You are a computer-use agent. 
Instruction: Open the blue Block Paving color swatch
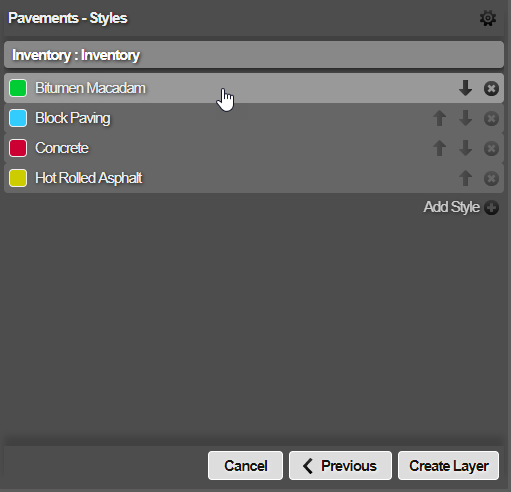point(18,118)
